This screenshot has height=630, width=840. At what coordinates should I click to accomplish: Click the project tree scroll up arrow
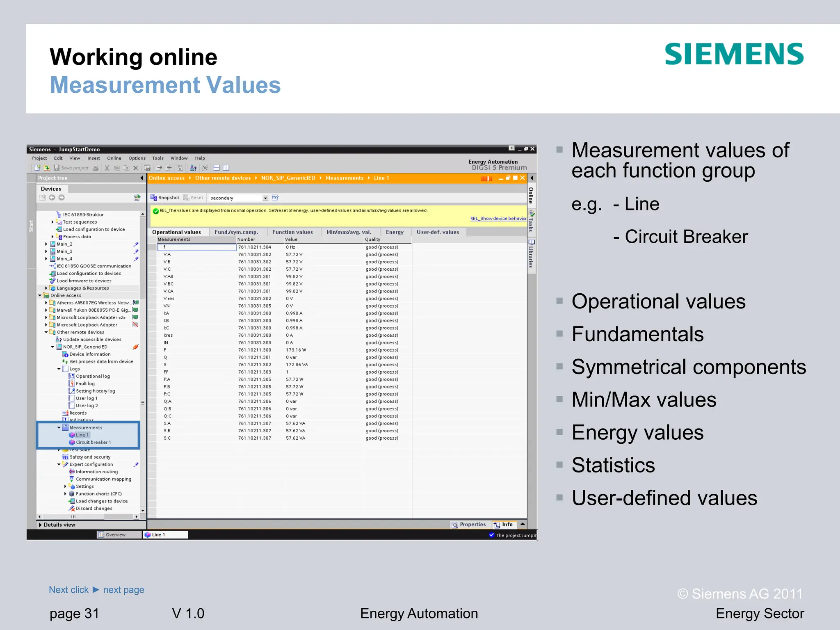(142, 214)
